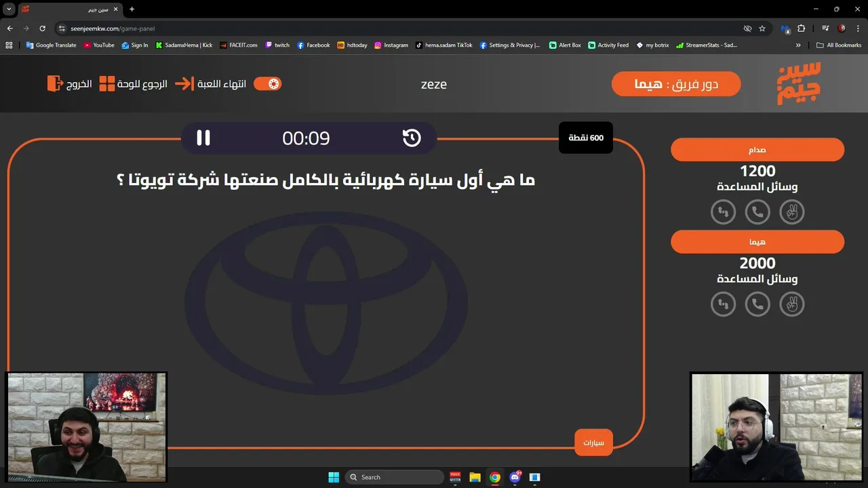Screen dimensions: 868x488
Task: Pause the question timer
Action: 203,138
